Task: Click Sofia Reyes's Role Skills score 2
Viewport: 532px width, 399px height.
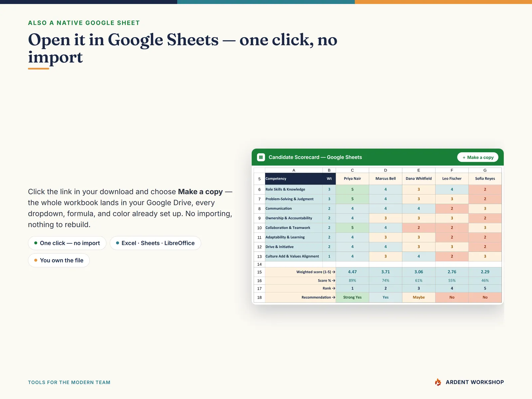Action: click(485, 190)
